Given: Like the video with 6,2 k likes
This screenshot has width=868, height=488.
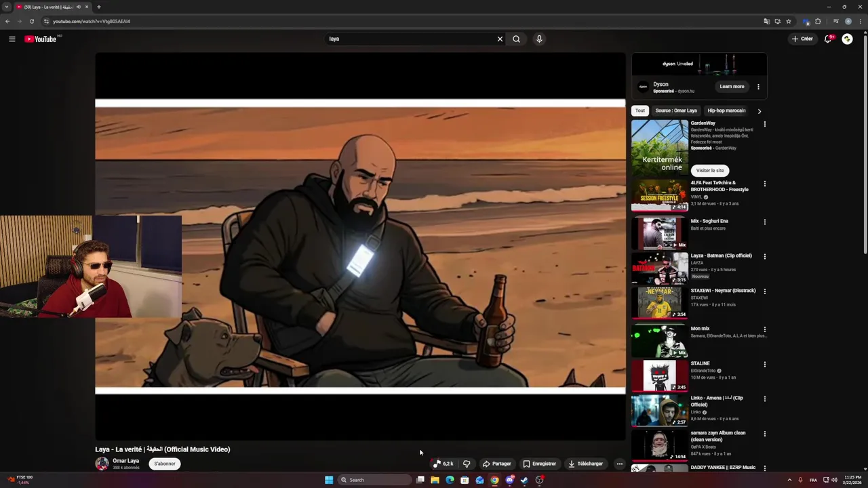Looking at the screenshot, I should pos(443,464).
